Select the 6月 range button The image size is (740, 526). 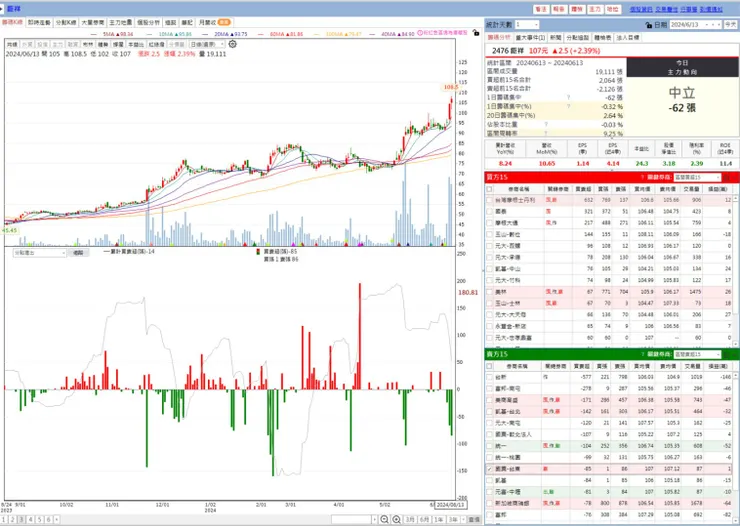pyautogui.click(x=424, y=519)
